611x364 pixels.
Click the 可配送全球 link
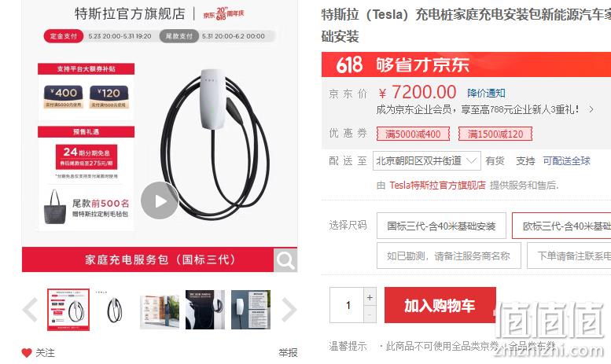(x=567, y=160)
